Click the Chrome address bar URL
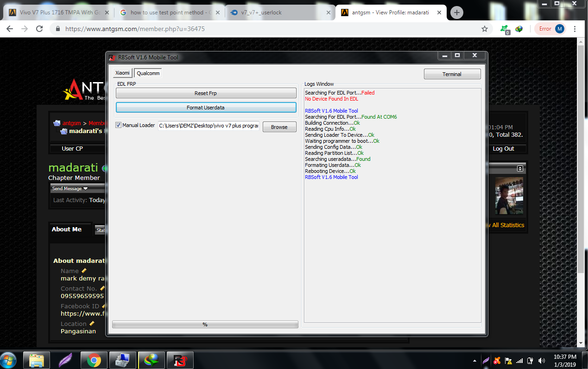Viewport: 588px width, 369px height. [135, 29]
